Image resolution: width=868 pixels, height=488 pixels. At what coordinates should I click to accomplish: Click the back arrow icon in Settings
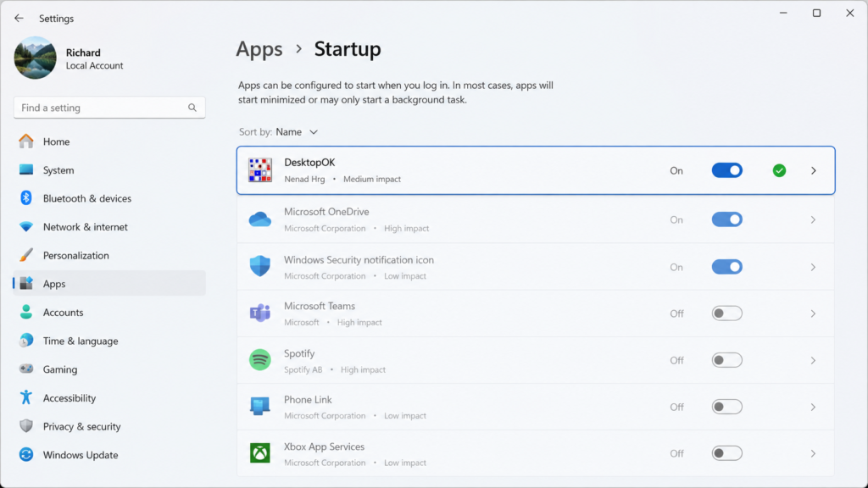point(19,19)
